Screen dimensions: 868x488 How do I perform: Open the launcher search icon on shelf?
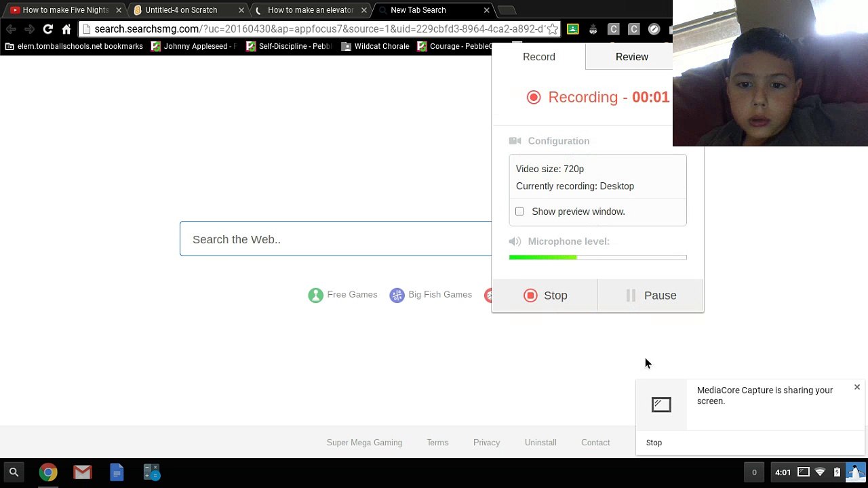14,472
